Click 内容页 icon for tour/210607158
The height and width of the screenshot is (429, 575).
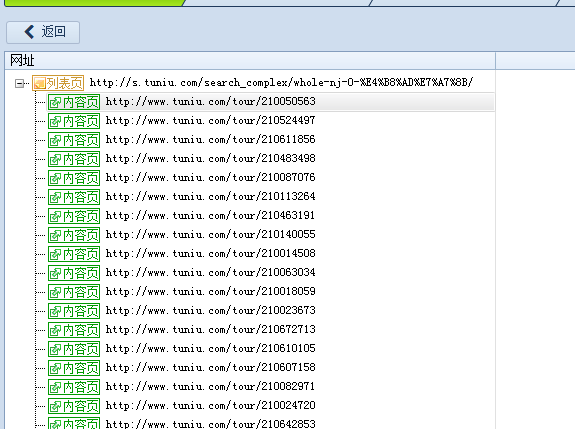pos(74,368)
